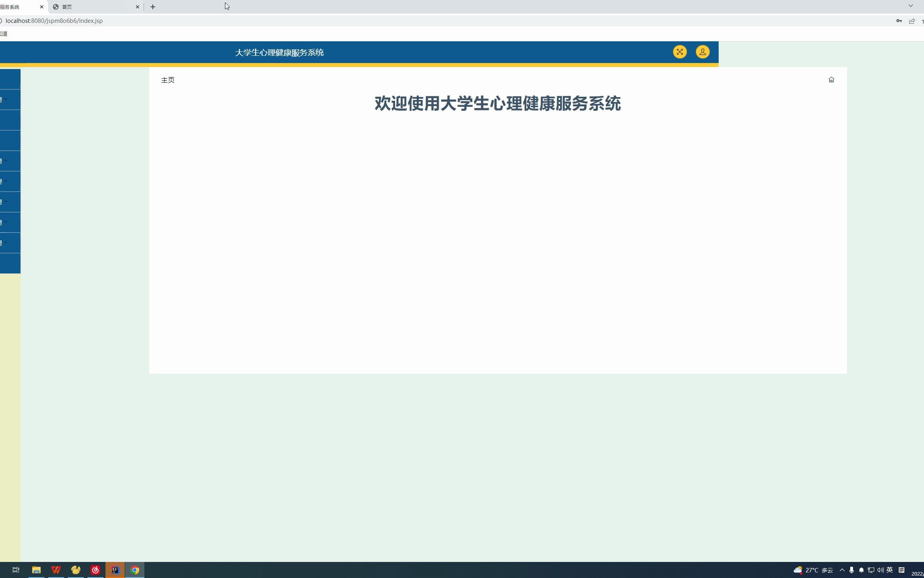Open the volume control speaker icon

pos(880,570)
